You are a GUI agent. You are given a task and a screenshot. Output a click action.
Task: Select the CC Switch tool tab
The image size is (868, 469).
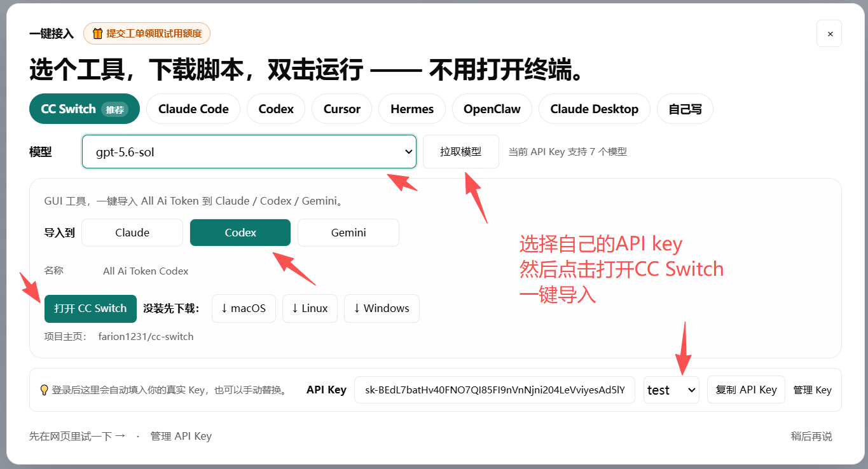coord(85,109)
